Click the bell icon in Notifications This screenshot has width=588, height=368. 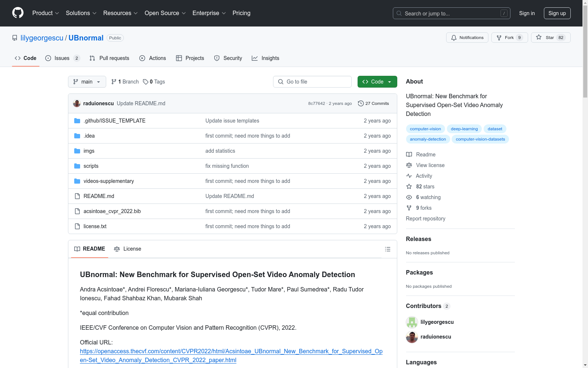point(454,38)
